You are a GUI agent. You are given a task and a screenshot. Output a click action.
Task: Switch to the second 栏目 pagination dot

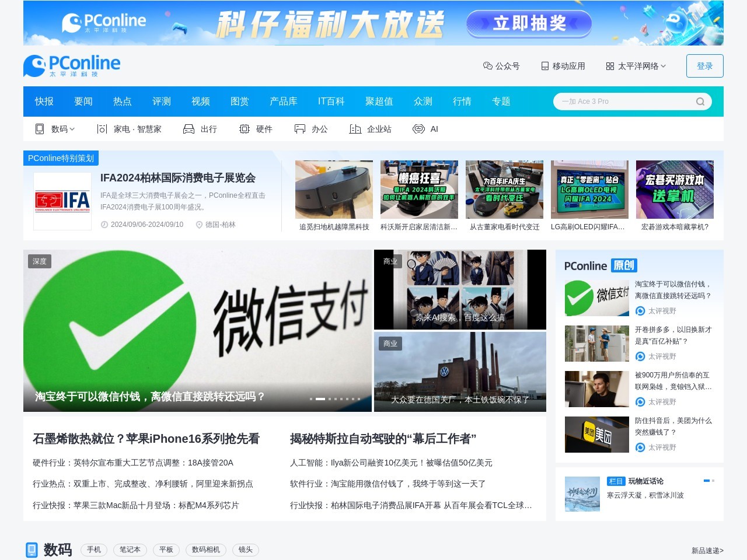click(713, 481)
